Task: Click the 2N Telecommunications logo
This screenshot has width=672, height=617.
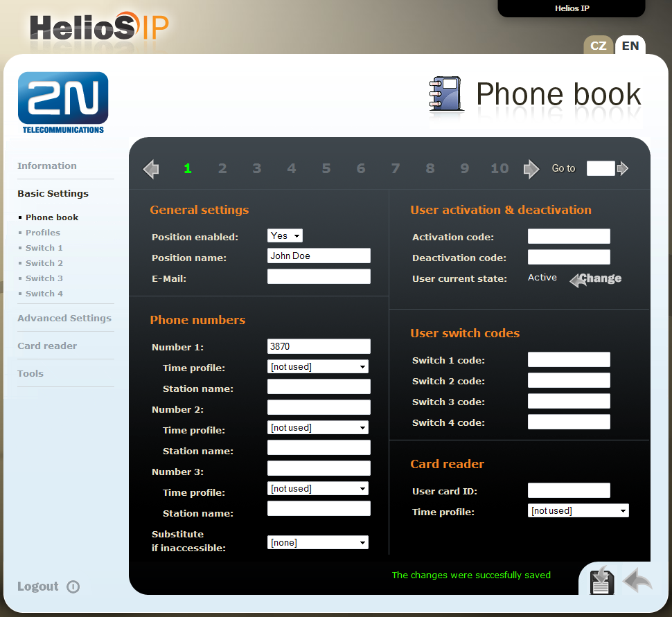Action: coord(63,102)
